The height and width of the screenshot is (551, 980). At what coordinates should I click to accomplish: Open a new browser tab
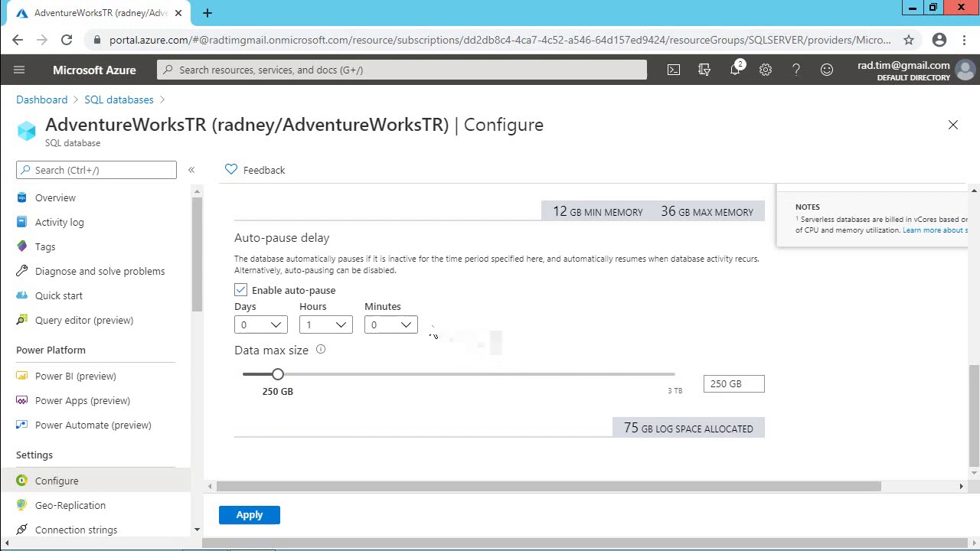[207, 13]
